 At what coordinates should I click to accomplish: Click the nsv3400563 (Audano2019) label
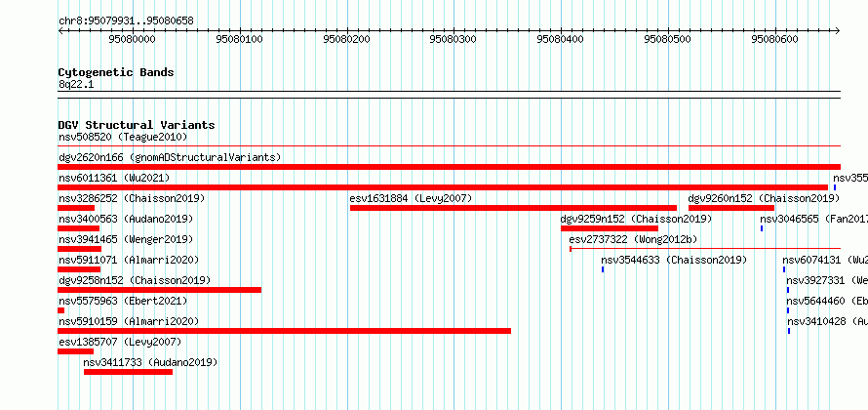[x=126, y=219]
